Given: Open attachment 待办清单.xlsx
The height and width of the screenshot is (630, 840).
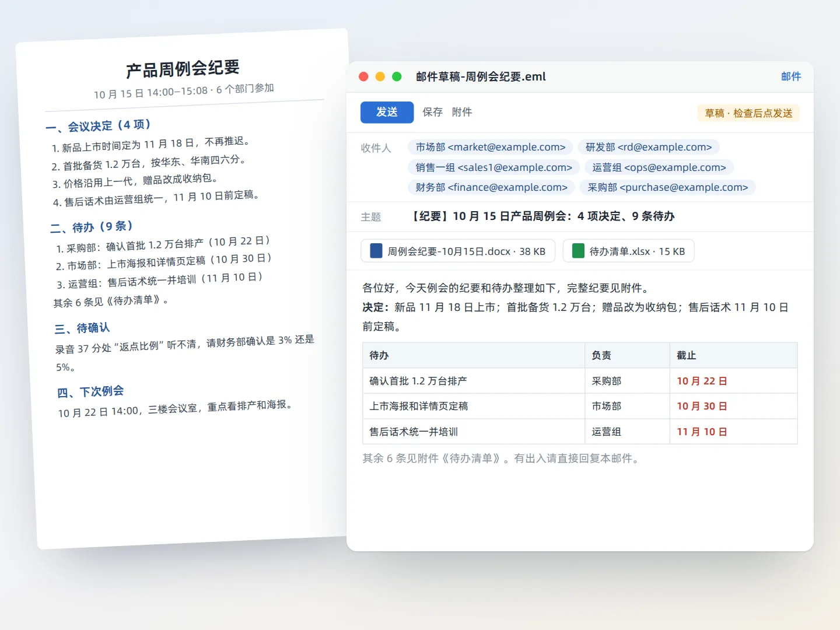Looking at the screenshot, I should 629,251.
